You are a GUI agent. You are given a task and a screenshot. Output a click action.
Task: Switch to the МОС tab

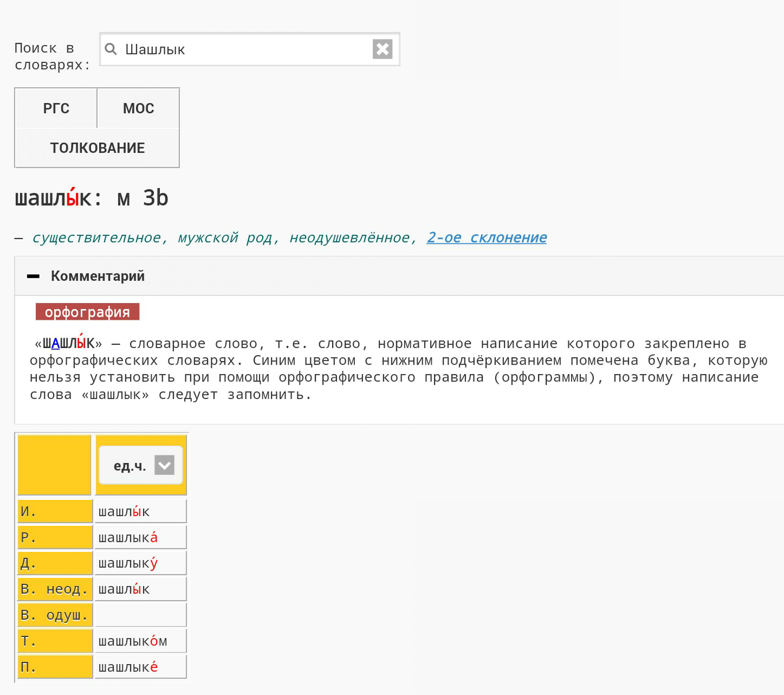[x=138, y=108]
